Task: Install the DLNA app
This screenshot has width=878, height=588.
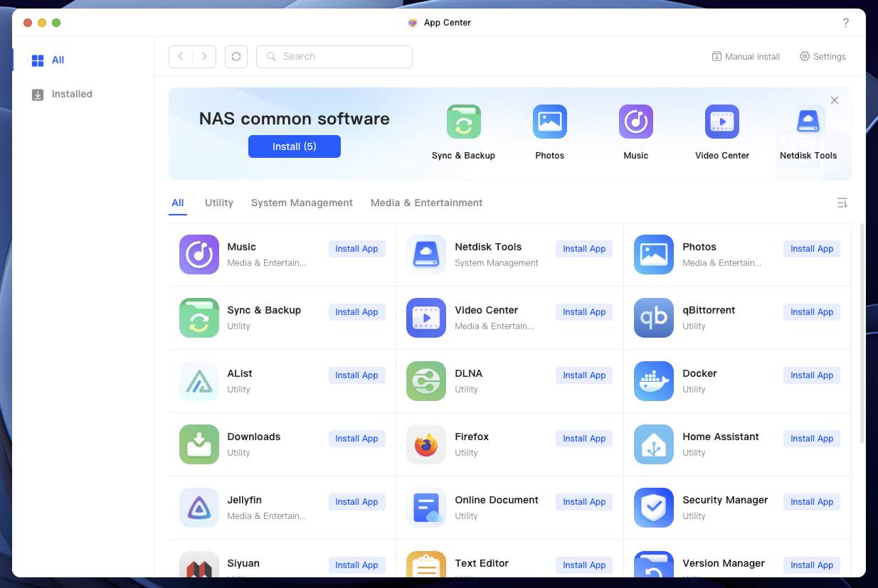Action: point(584,375)
